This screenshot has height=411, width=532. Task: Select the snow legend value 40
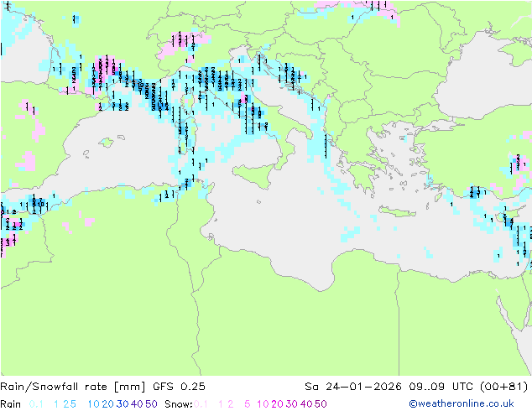(306, 404)
